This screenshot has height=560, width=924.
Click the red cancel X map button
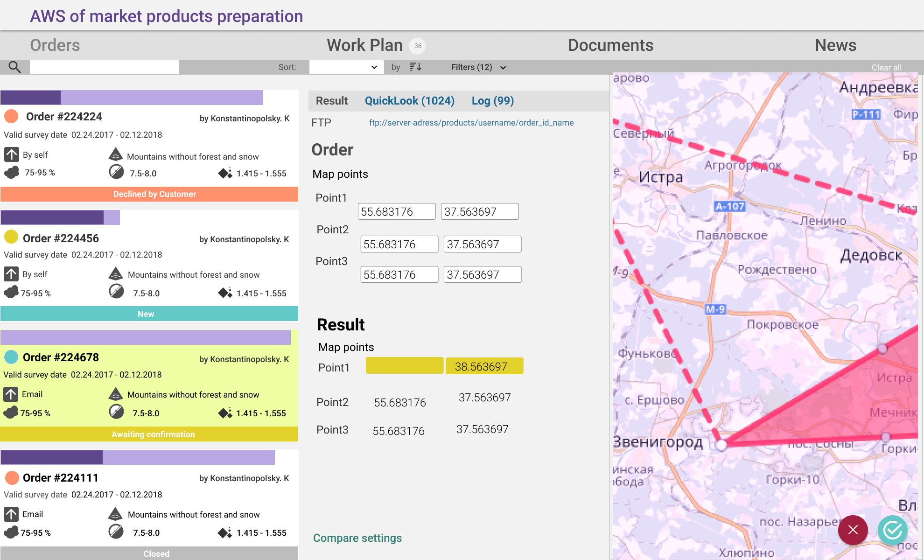[x=853, y=530]
